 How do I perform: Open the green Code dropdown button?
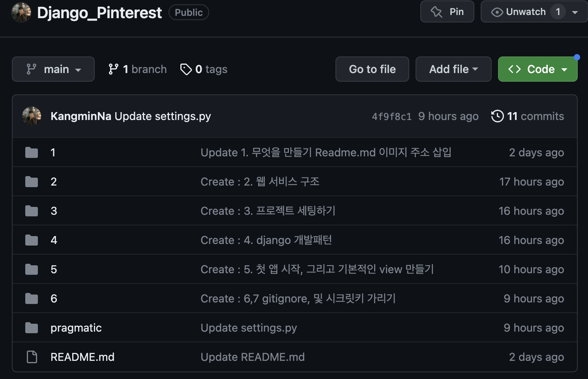[537, 69]
